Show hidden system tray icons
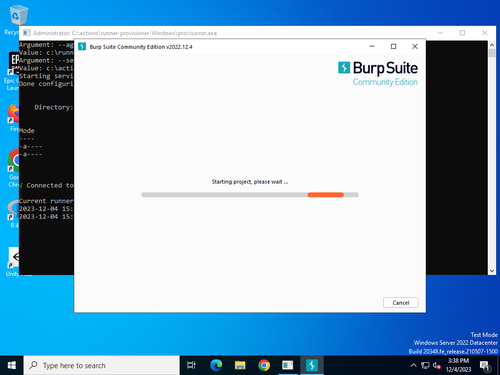 (413, 366)
